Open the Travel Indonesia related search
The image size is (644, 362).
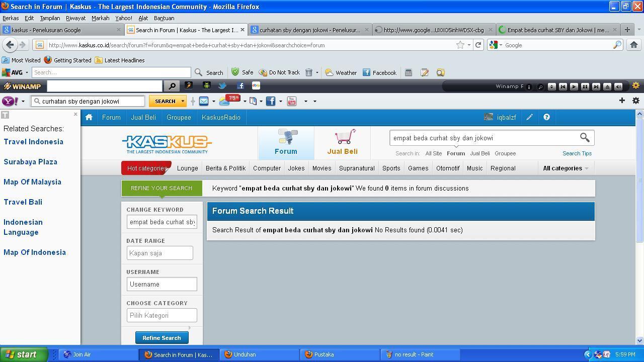pyautogui.click(x=33, y=142)
